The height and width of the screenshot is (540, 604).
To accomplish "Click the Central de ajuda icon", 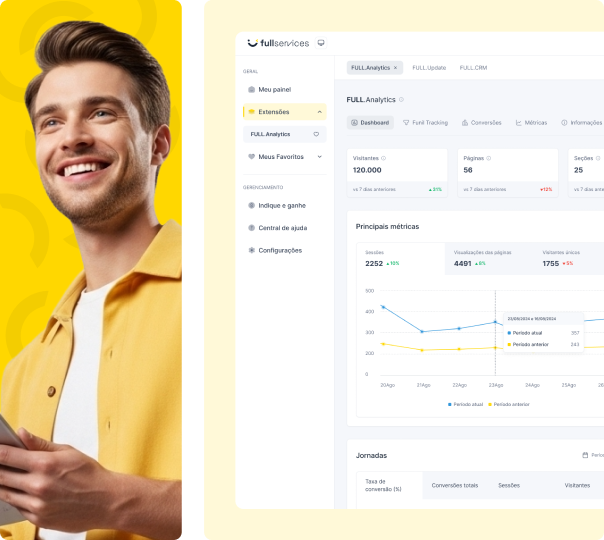I will 251,228.
